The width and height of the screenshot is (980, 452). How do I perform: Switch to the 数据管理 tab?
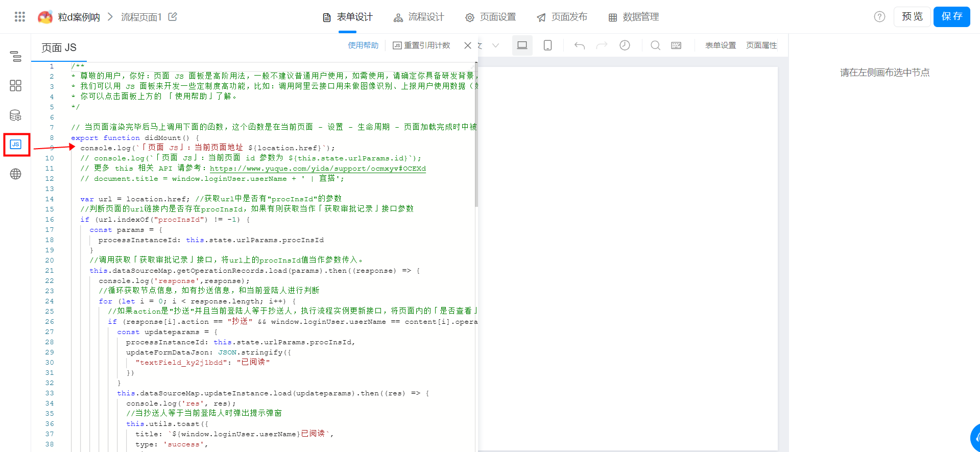pos(633,17)
